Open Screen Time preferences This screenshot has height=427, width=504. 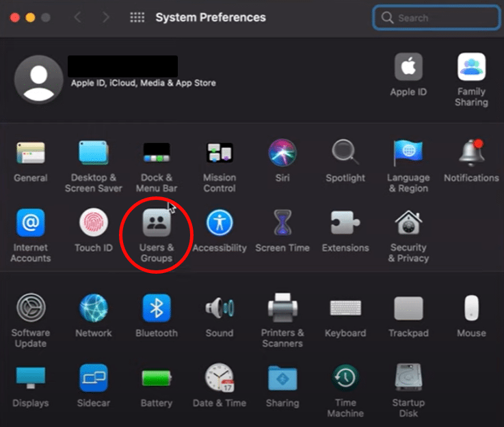click(x=282, y=224)
